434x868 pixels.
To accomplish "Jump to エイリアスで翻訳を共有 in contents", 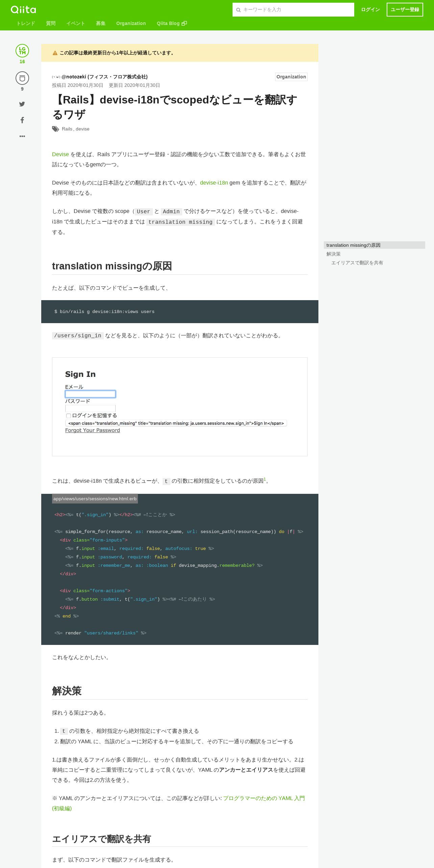I will point(357,263).
